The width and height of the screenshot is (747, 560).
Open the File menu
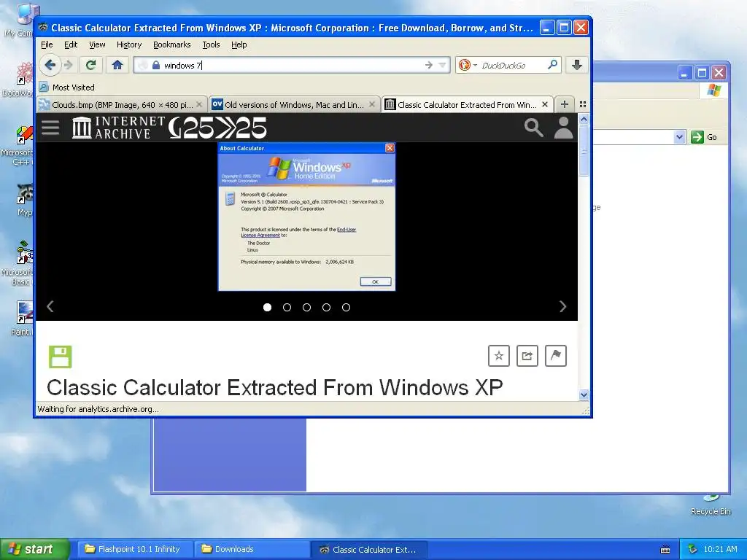(x=47, y=44)
